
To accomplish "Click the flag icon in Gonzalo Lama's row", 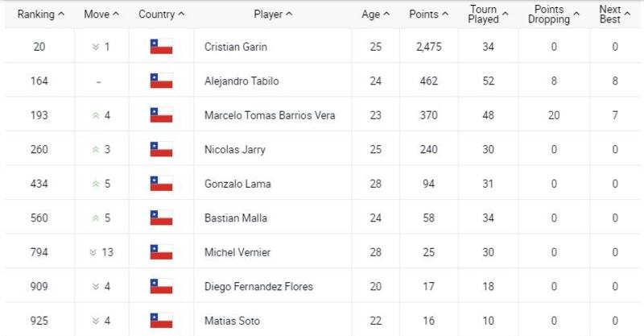I will (161, 184).
